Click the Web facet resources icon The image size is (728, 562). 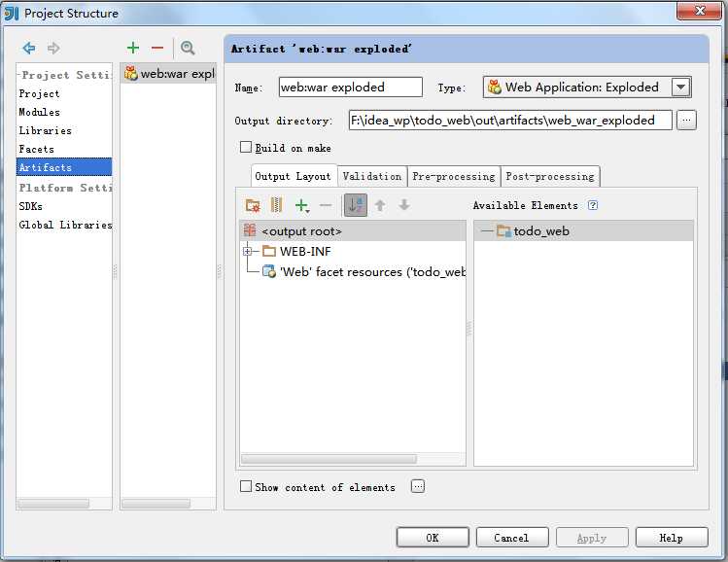tap(269, 271)
